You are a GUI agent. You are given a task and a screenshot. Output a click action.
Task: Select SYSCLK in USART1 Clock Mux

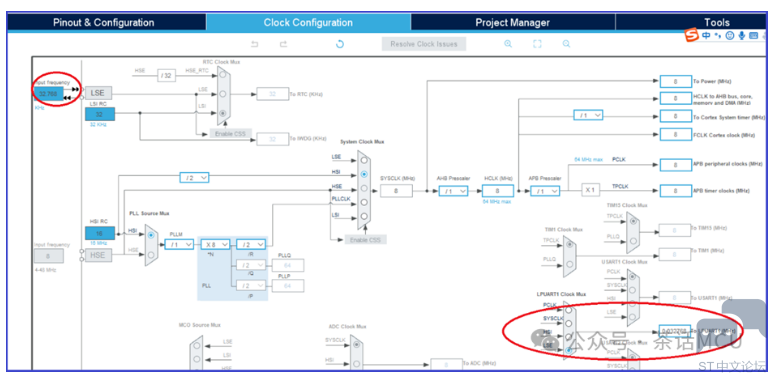coord(633,290)
